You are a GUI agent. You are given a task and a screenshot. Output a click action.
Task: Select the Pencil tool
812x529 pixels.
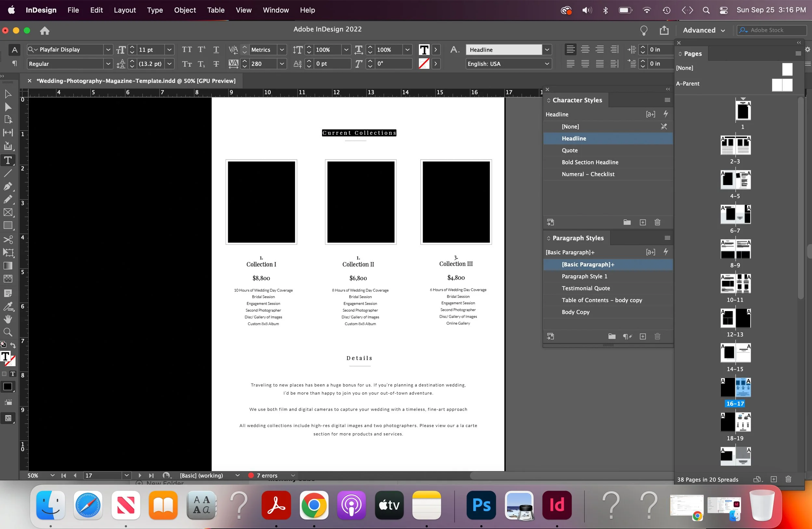pos(8,199)
